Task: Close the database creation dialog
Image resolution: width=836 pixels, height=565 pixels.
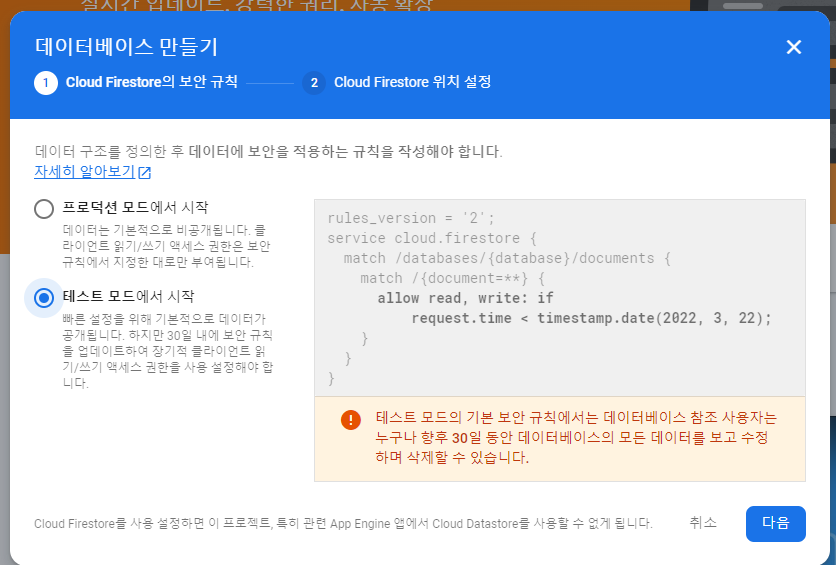Action: point(793,47)
